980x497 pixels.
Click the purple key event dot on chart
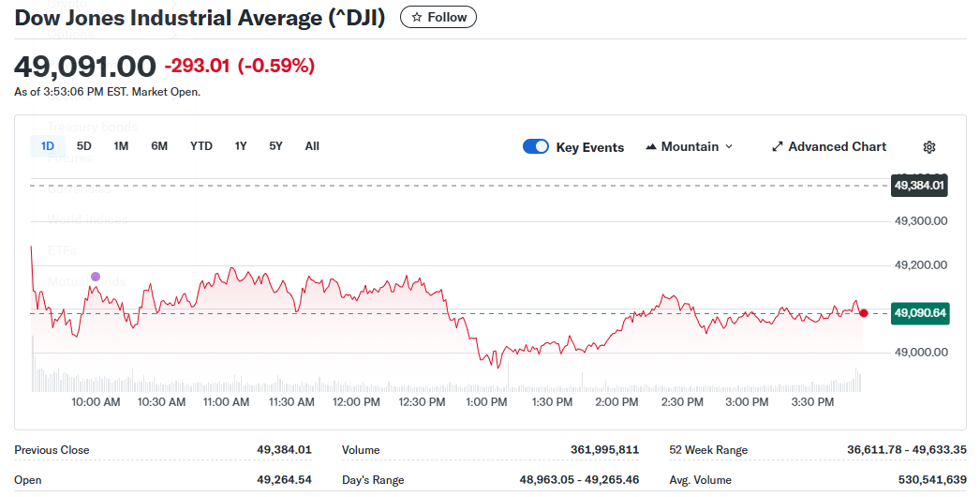(x=96, y=277)
